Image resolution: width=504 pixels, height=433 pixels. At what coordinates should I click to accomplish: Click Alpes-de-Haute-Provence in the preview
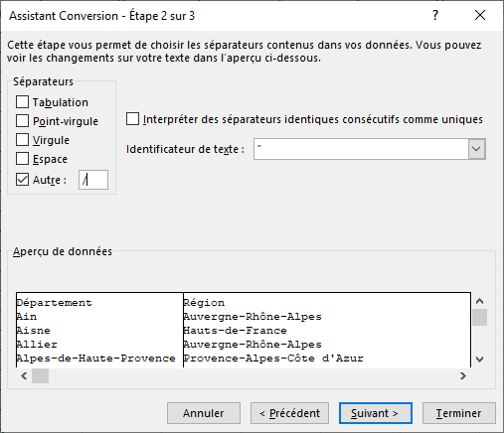click(96, 359)
